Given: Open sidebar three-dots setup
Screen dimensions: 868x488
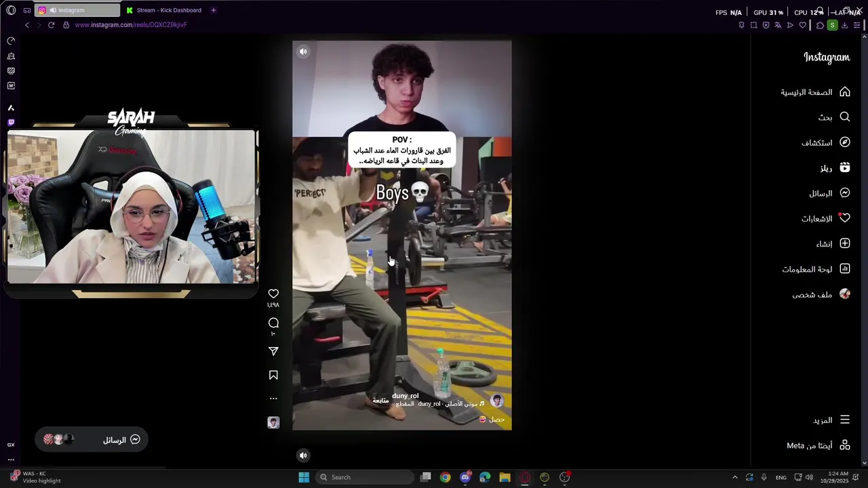Looking at the screenshot, I should 11,460.
